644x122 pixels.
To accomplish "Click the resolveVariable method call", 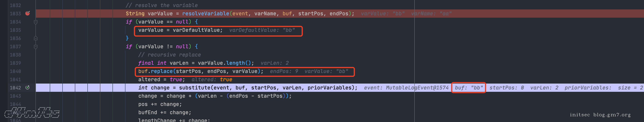I will (x=206, y=14).
